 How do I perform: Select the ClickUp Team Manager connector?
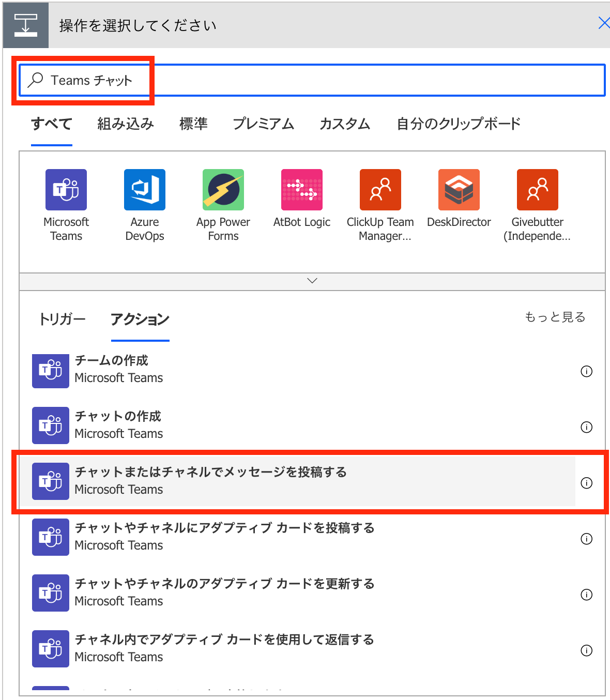(x=380, y=190)
